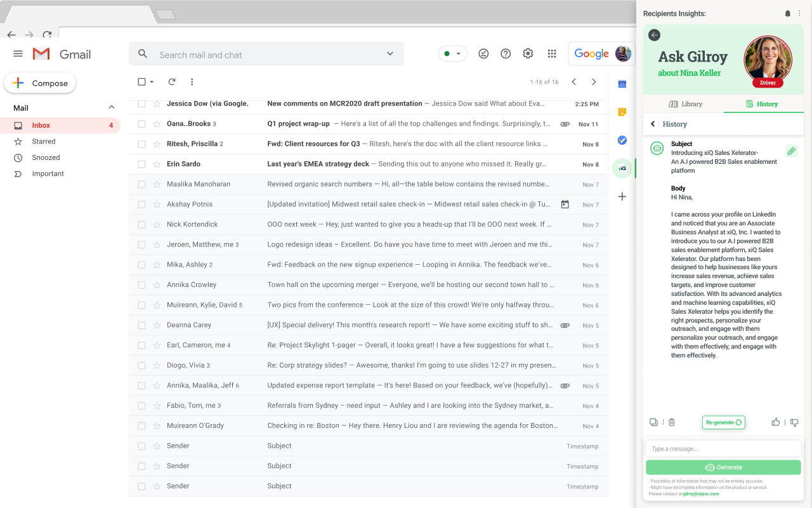Open Google Keep side panel icon

point(622,112)
